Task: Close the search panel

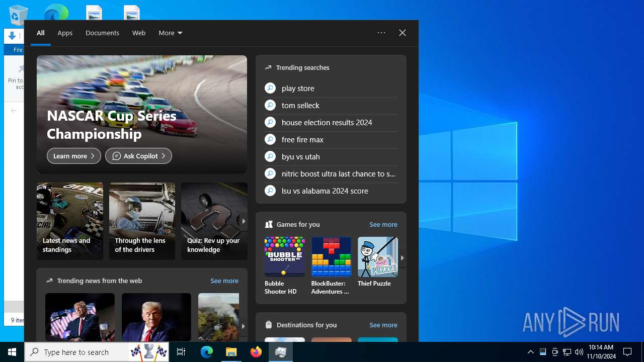Action: [x=403, y=33]
